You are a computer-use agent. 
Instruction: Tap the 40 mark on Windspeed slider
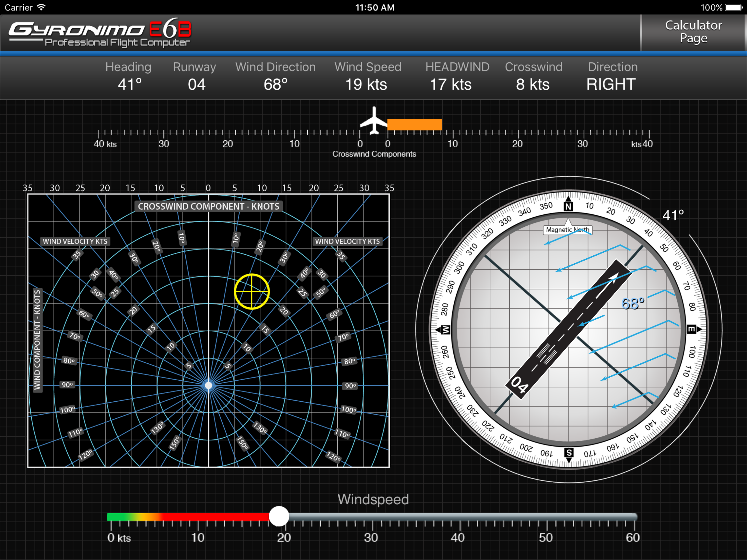(x=458, y=537)
